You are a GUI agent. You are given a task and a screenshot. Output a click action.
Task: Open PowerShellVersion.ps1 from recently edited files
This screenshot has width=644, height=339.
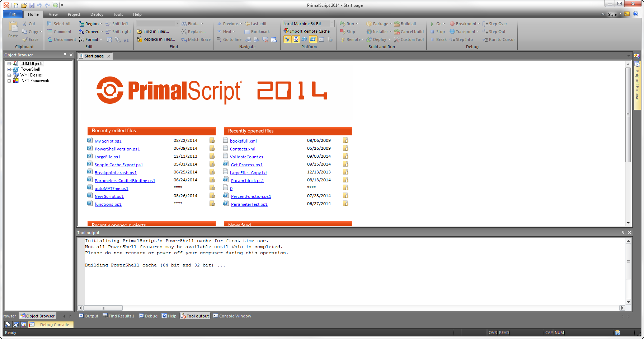117,149
